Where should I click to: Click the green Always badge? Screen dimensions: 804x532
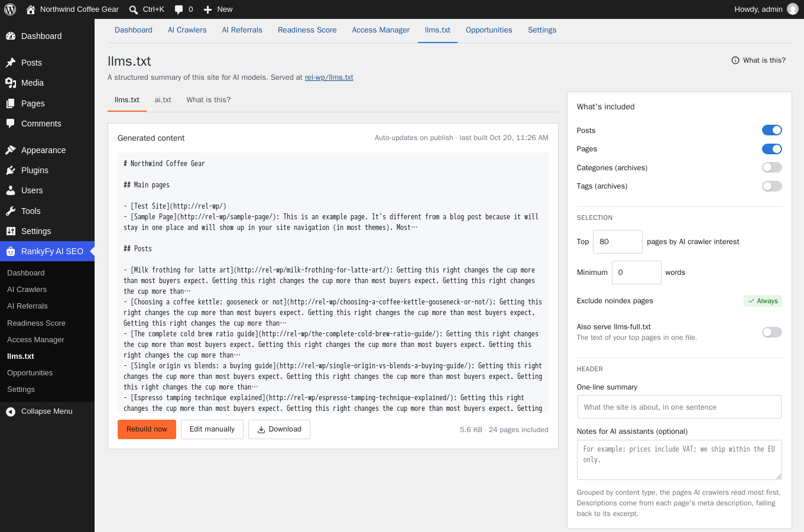pyautogui.click(x=763, y=301)
